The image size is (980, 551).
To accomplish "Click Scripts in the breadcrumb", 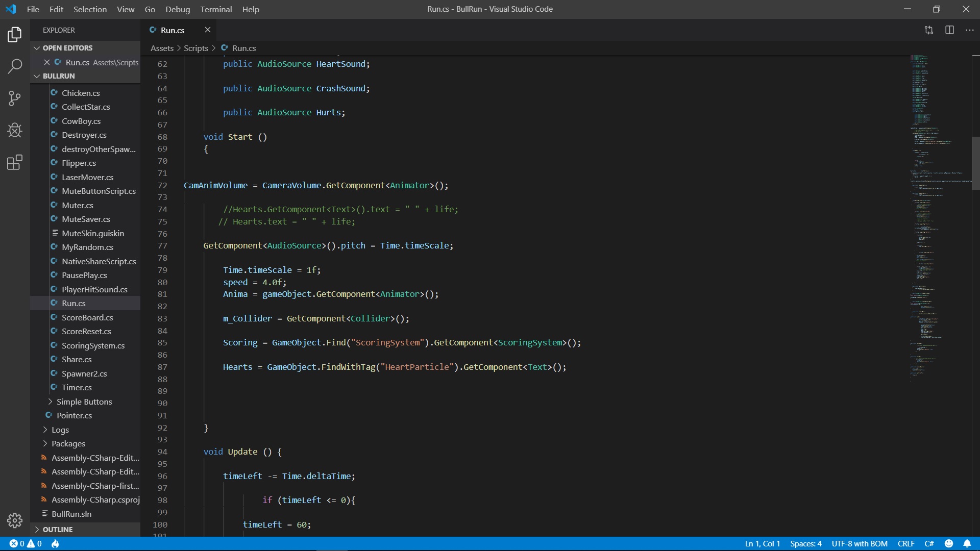I will [196, 48].
